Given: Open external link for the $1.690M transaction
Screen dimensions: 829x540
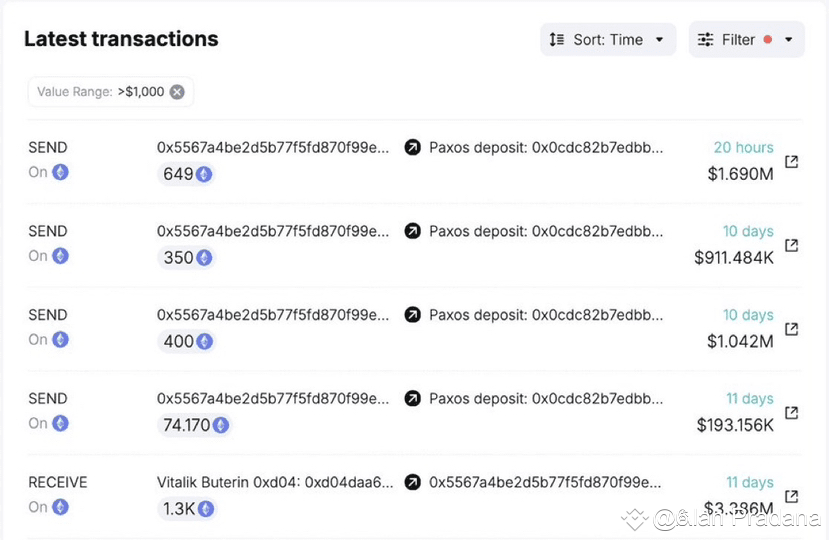Looking at the screenshot, I should click(791, 161).
